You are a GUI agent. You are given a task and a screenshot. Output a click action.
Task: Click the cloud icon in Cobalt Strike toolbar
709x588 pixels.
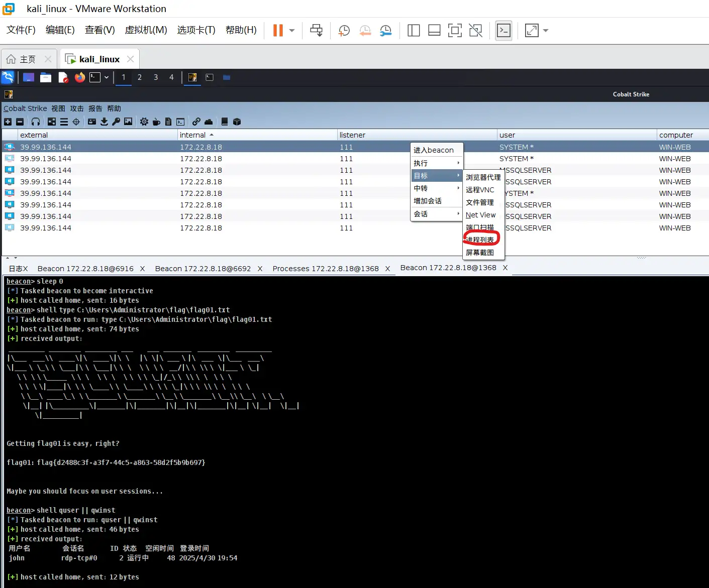click(209, 122)
